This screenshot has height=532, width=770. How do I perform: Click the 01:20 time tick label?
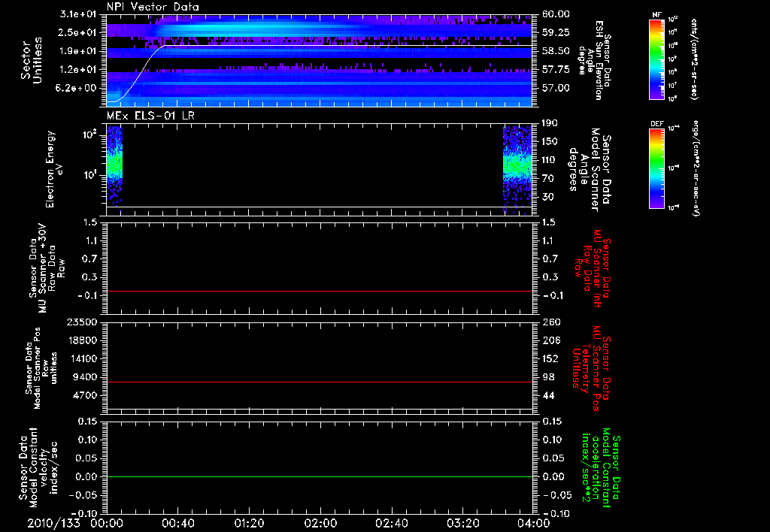(x=249, y=523)
